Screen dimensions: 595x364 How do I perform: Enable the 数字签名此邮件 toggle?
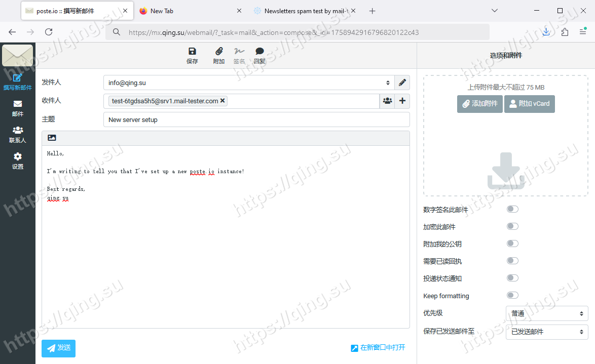(512, 209)
